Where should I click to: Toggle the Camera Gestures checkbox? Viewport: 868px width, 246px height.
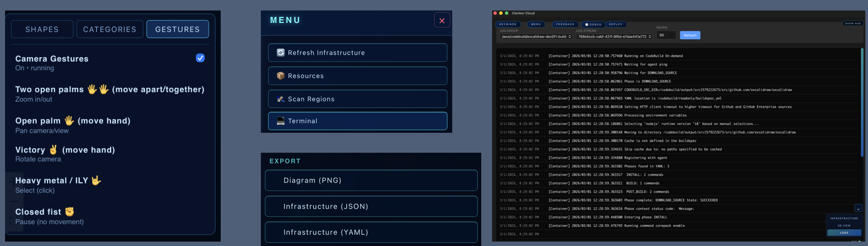pyautogui.click(x=200, y=58)
